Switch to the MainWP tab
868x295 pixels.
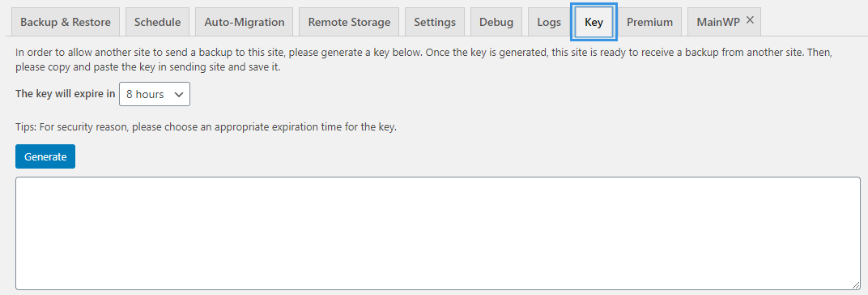[718, 22]
